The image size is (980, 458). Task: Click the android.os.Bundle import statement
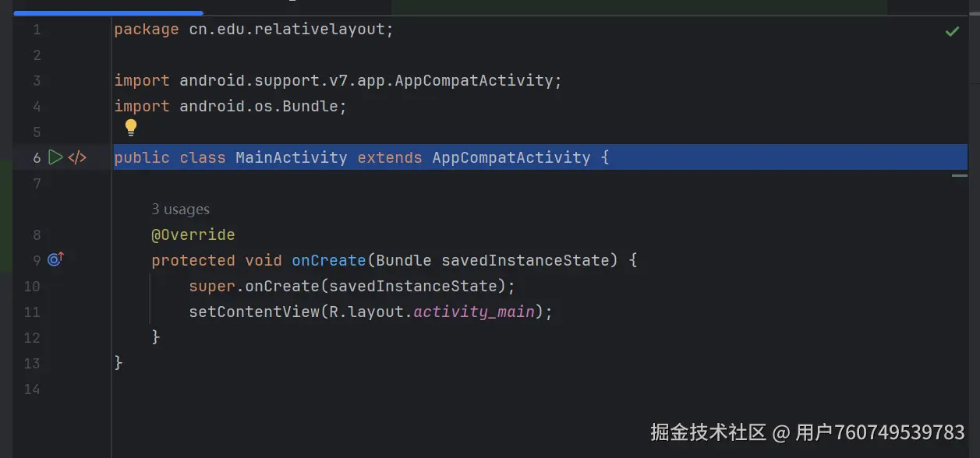pyautogui.click(x=262, y=106)
